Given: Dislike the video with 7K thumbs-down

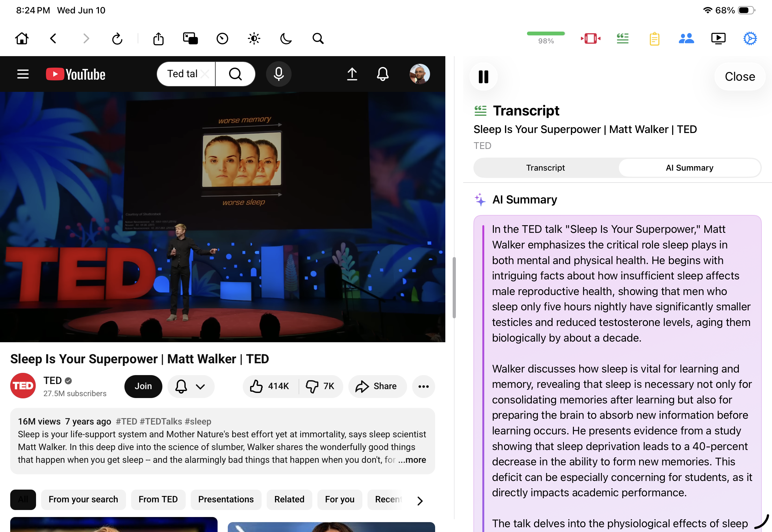Looking at the screenshot, I should [321, 386].
